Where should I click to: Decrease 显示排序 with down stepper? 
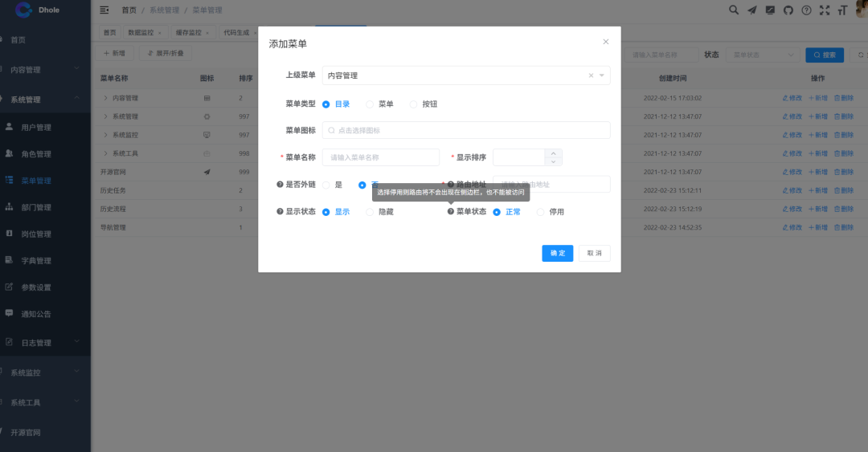click(553, 161)
